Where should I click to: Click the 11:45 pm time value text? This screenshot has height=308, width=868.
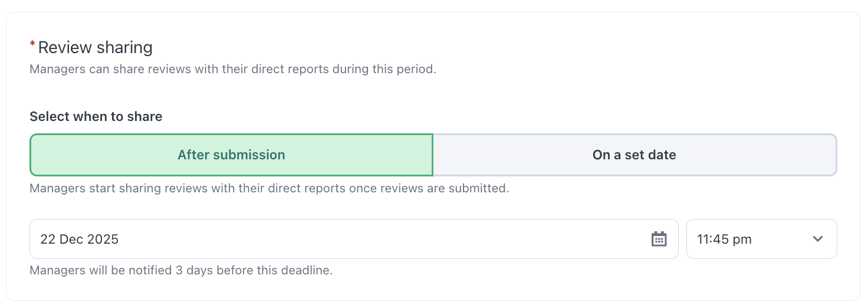coord(724,239)
